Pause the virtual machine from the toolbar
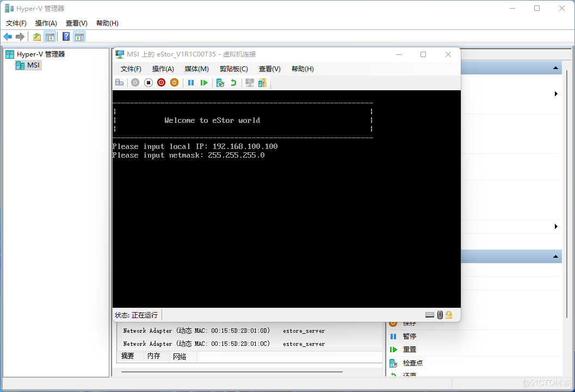The height and width of the screenshot is (392, 575). pos(191,83)
